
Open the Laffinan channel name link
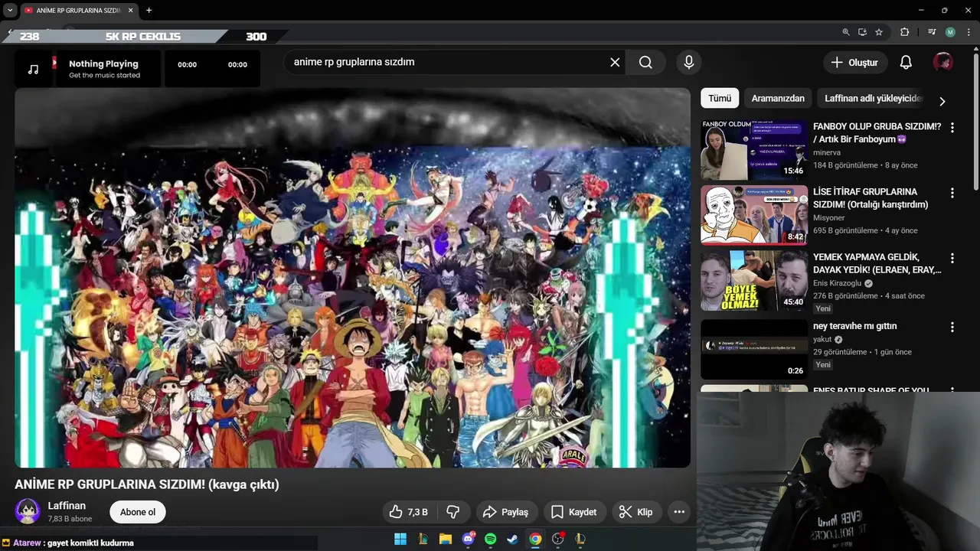pos(67,506)
